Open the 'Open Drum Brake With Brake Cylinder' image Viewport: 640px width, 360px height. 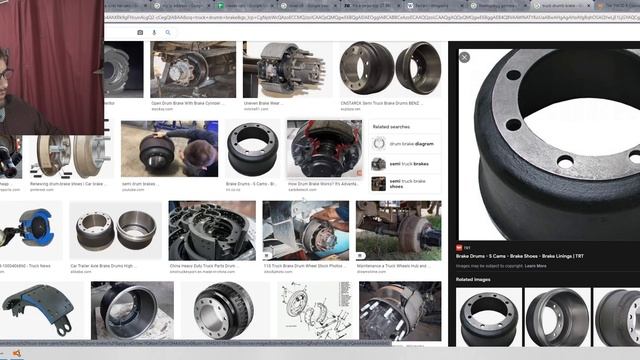(193, 69)
